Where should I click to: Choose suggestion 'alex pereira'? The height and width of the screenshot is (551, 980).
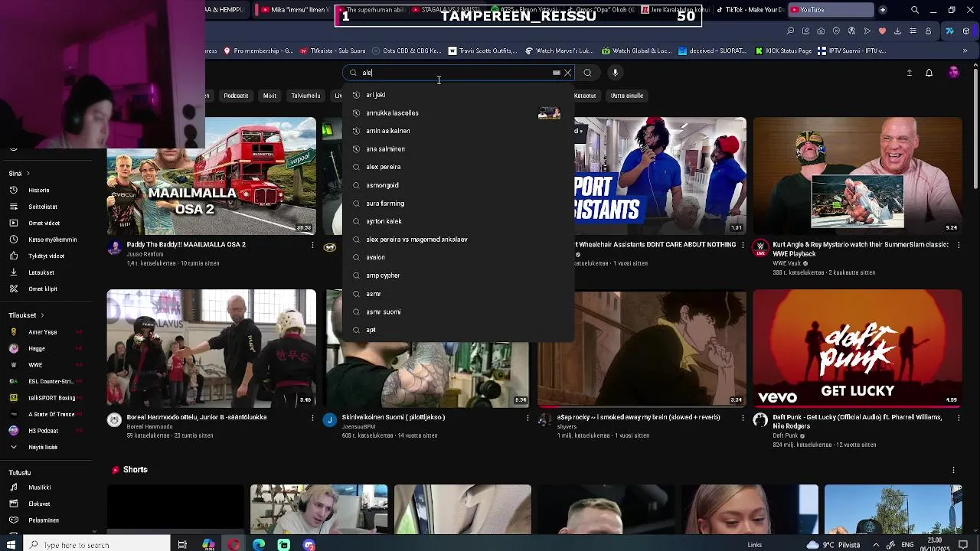458,167
